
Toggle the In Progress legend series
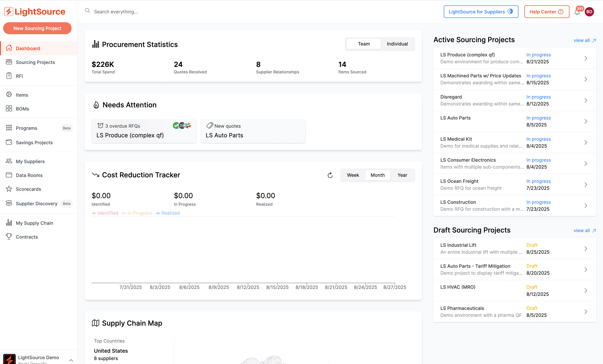coord(137,213)
